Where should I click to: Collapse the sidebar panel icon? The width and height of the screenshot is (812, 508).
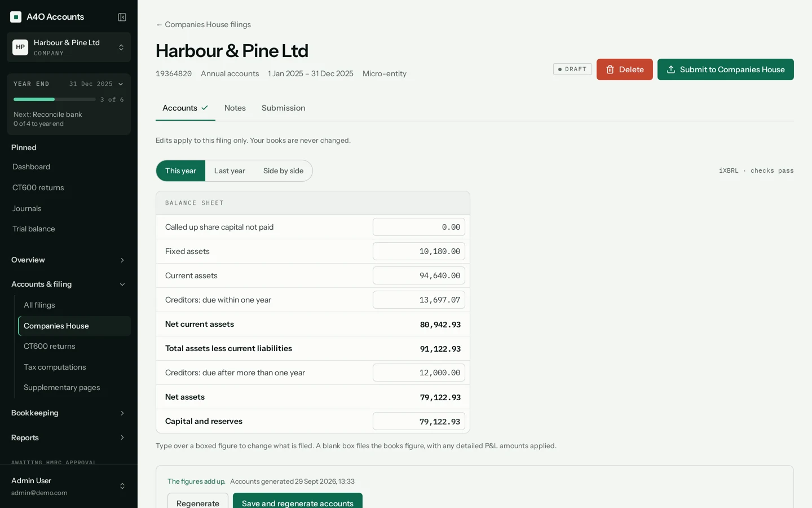(122, 17)
